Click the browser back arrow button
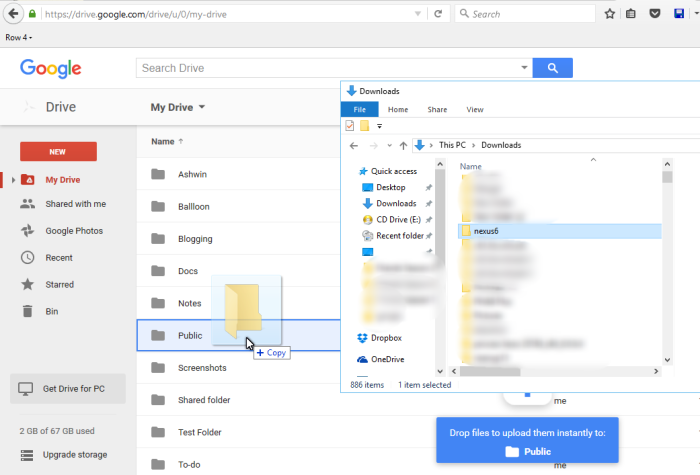Screen dimensions: 700x475 click(x=13, y=14)
